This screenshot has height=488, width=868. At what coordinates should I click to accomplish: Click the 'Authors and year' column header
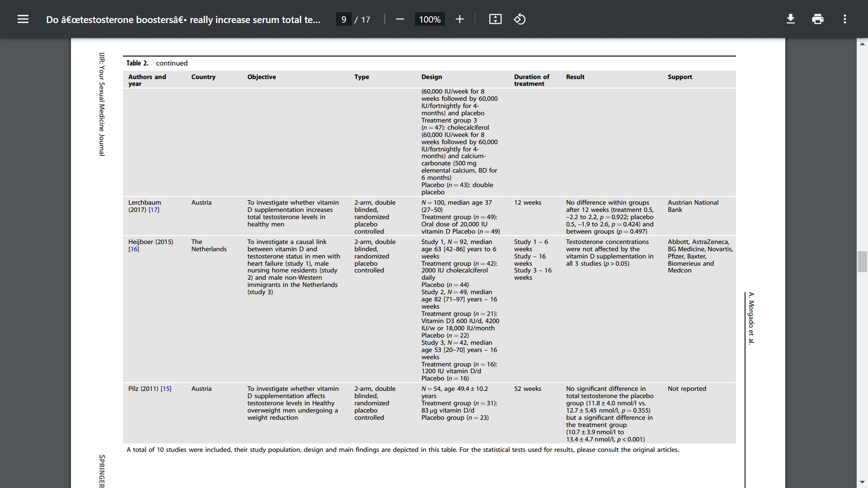tap(147, 80)
